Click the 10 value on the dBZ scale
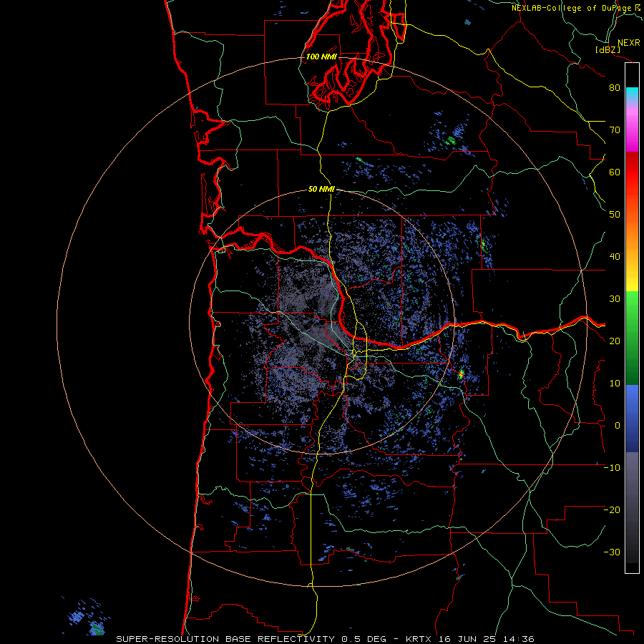This screenshot has height=644, width=644. tap(615, 384)
